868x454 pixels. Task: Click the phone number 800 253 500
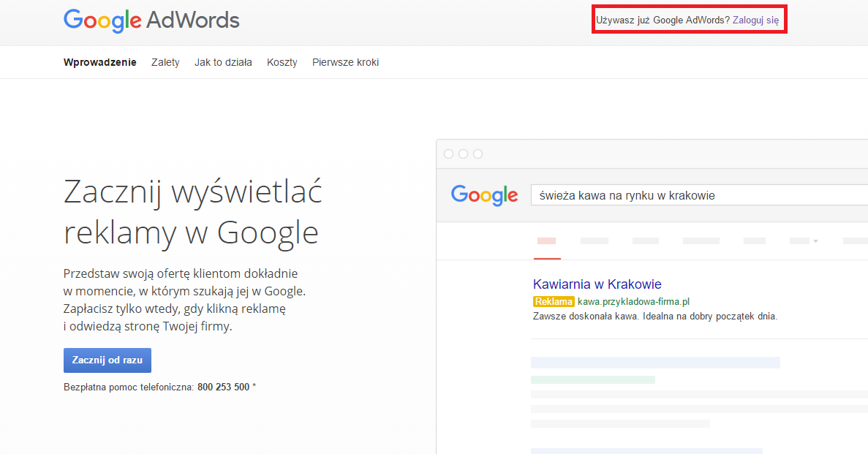[x=223, y=387]
